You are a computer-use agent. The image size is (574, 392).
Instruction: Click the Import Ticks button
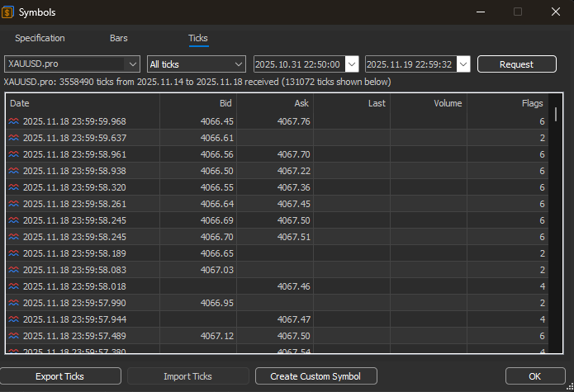pyautogui.click(x=187, y=376)
